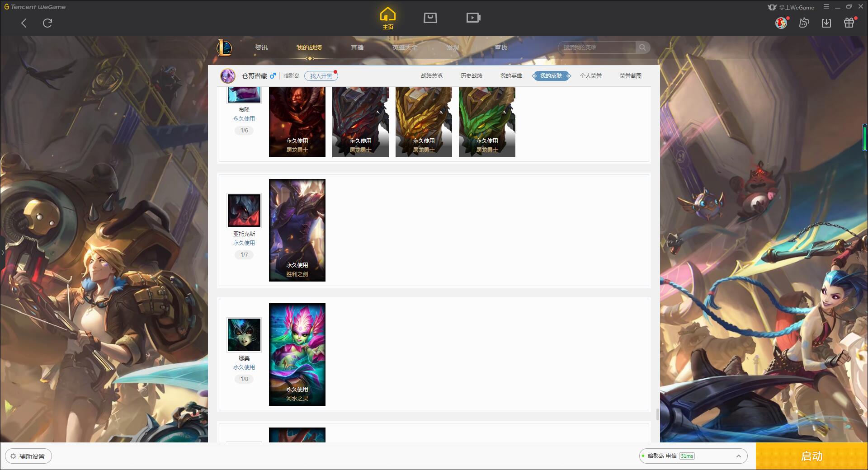Viewport: 868px width, 470px height.
Task: Click the 31ms ping indicator
Action: 687,456
